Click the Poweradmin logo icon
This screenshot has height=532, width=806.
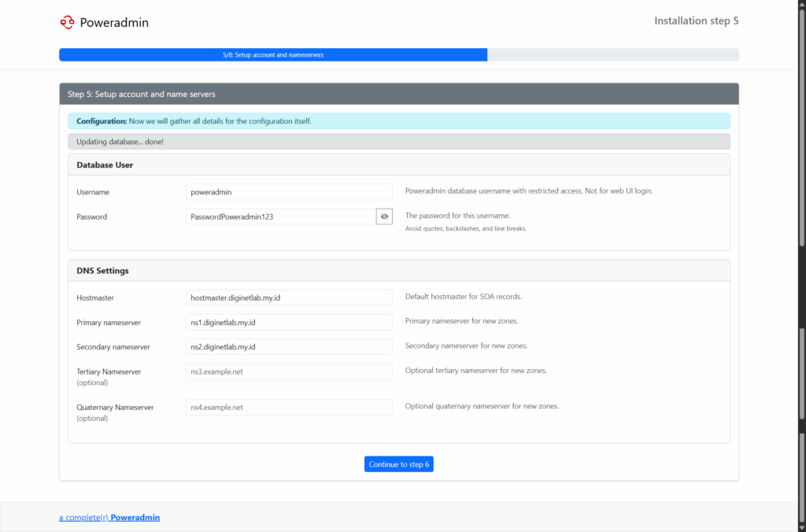pos(68,22)
